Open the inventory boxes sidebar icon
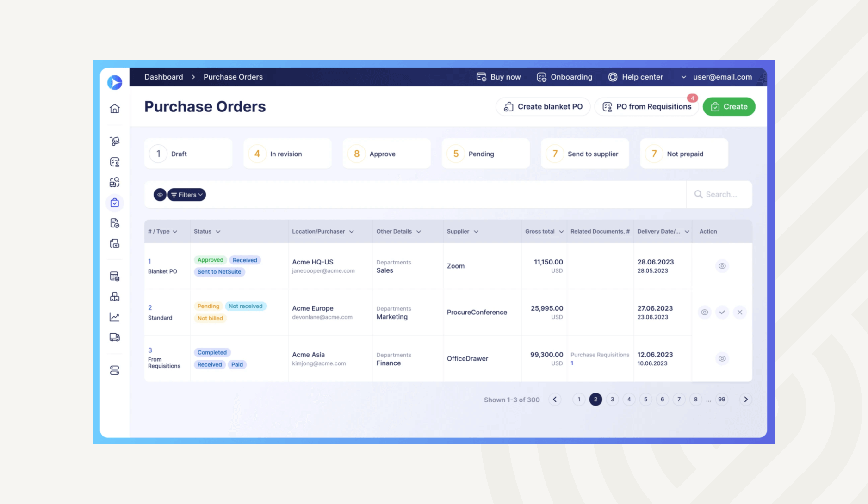Image resolution: width=868 pixels, height=504 pixels. pyautogui.click(x=115, y=296)
